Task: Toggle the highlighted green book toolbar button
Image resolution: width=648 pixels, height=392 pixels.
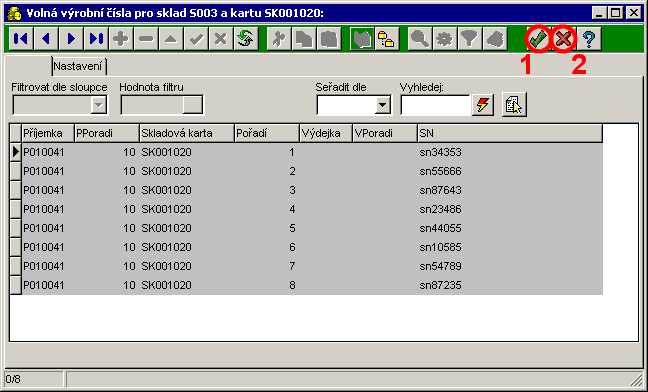Action: [x=362, y=39]
